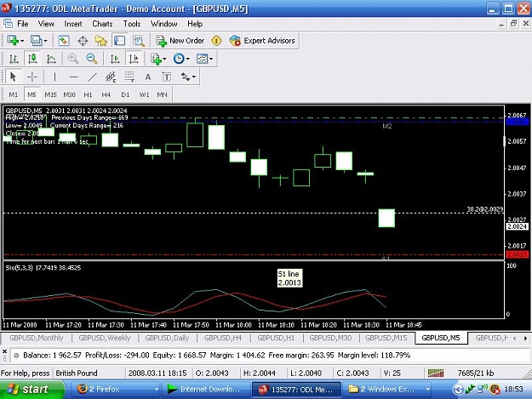Select the Trendline drawing tool
Screen dimensions: 532x399
92,77
